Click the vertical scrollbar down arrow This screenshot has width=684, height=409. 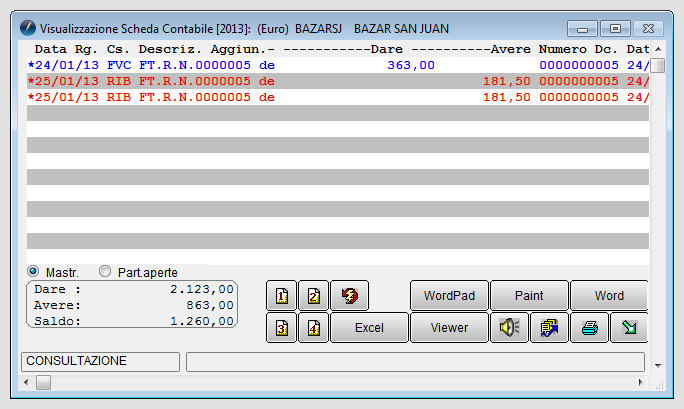(658, 366)
